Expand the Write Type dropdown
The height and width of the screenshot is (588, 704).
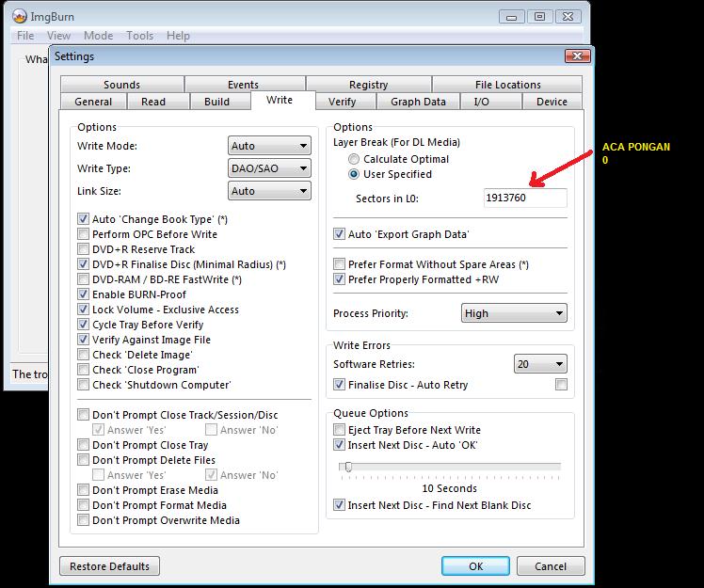coord(269,168)
